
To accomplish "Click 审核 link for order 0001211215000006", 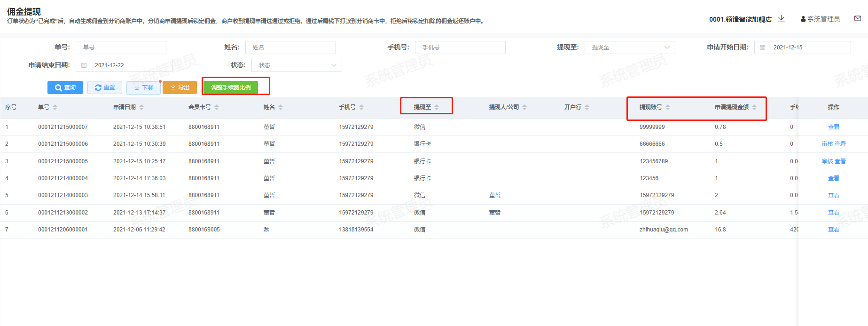I will click(x=827, y=144).
